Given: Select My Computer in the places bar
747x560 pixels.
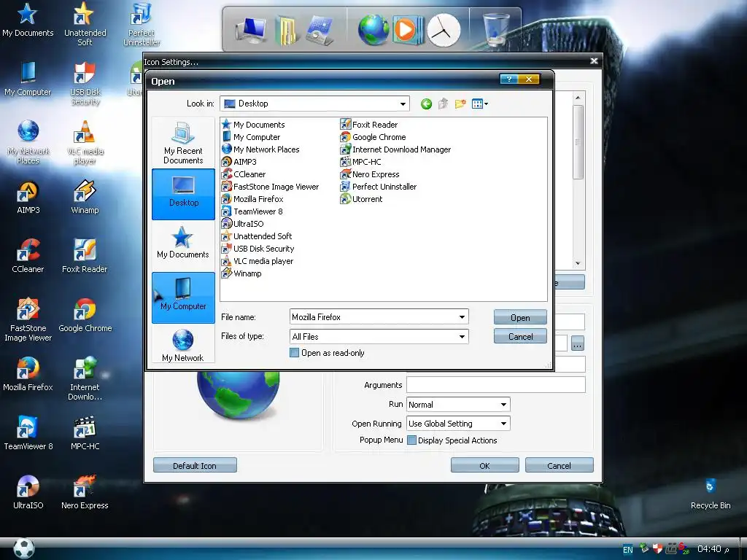Looking at the screenshot, I should coord(183,297).
